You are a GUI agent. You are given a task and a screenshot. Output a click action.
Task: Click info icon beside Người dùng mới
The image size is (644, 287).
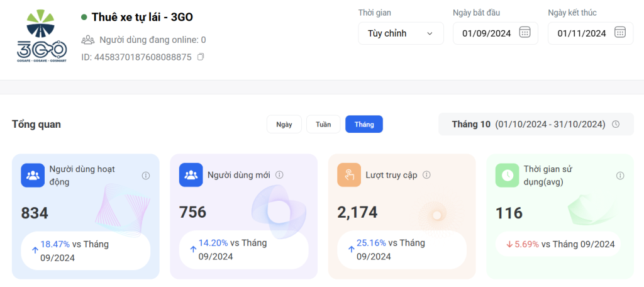click(279, 175)
